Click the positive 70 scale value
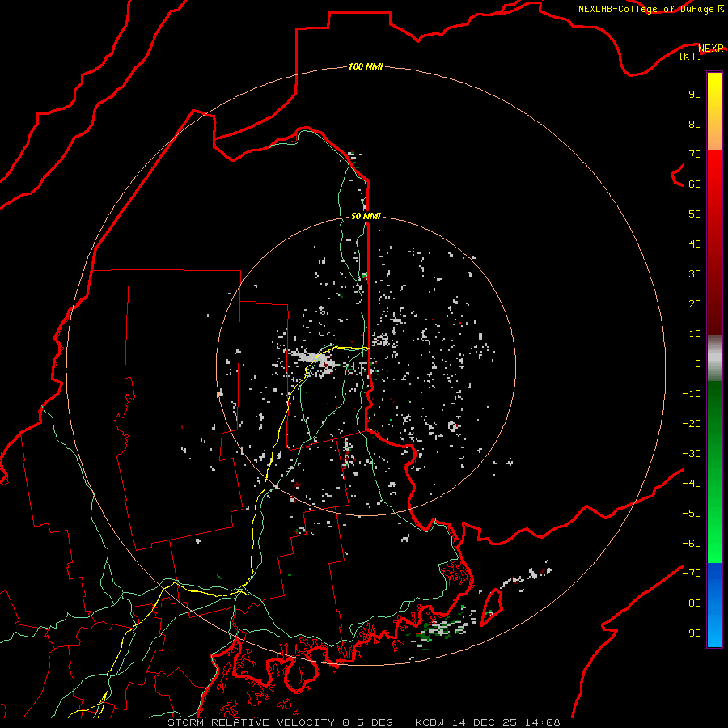This screenshot has width=728, height=728. coord(695,154)
